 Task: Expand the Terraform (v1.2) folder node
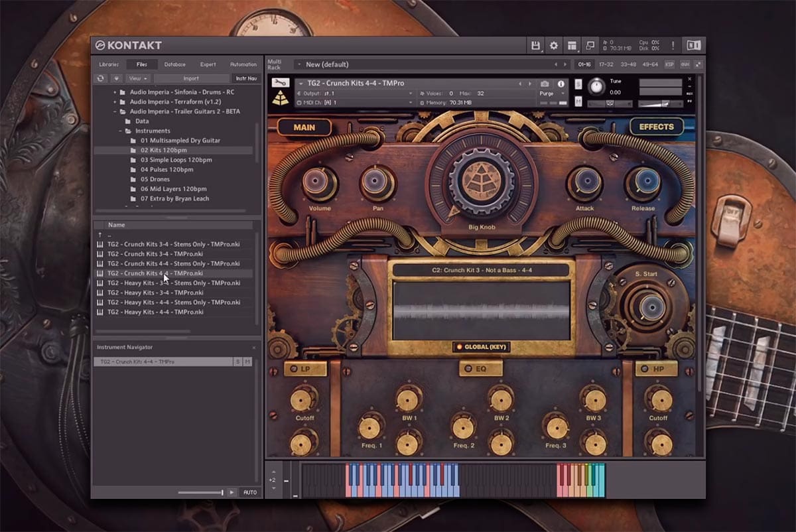click(x=114, y=102)
